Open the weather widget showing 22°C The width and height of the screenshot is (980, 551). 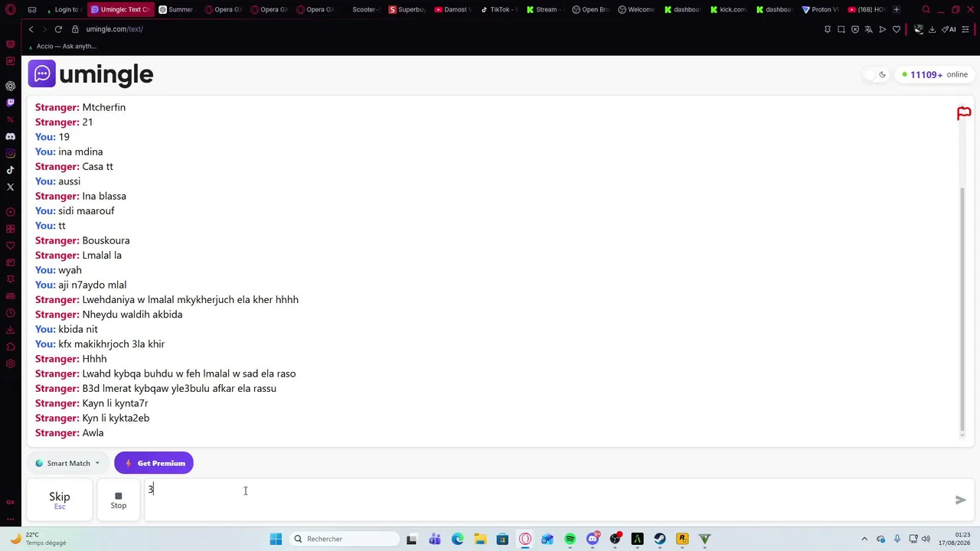(38, 539)
